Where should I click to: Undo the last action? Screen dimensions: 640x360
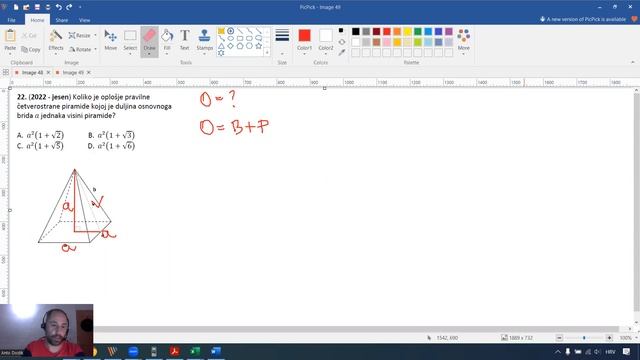click(x=58, y=7)
